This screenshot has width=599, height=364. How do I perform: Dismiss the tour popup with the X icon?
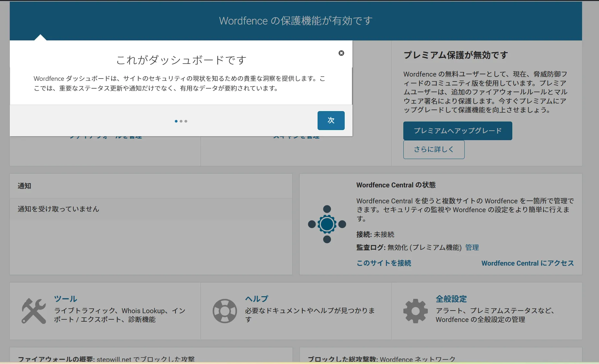coord(341,53)
